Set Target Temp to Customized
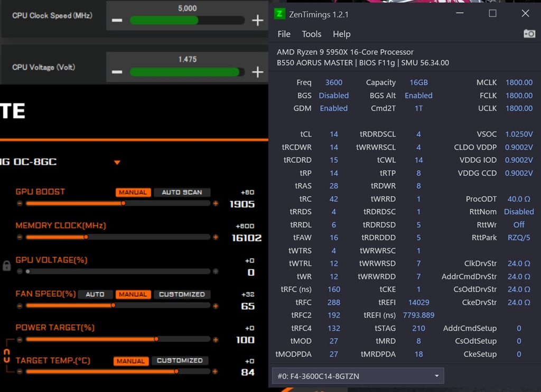 point(180,361)
